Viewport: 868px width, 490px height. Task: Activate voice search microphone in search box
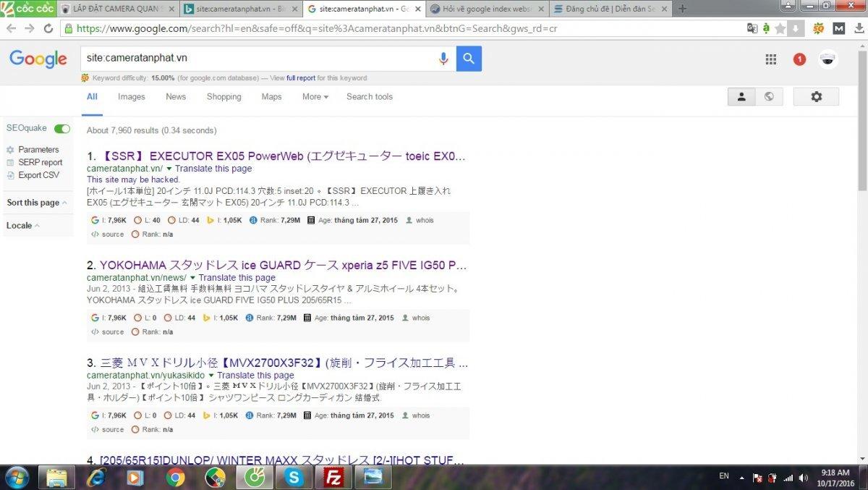click(443, 59)
